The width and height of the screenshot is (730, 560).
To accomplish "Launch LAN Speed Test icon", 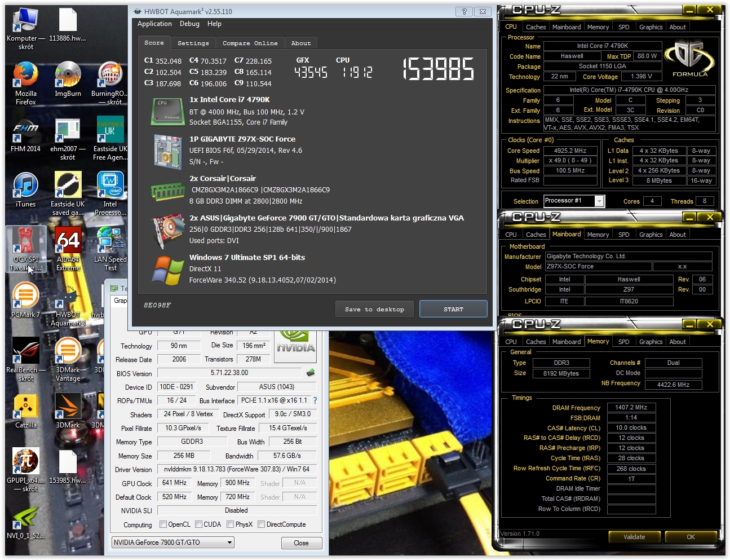I will pos(110,250).
